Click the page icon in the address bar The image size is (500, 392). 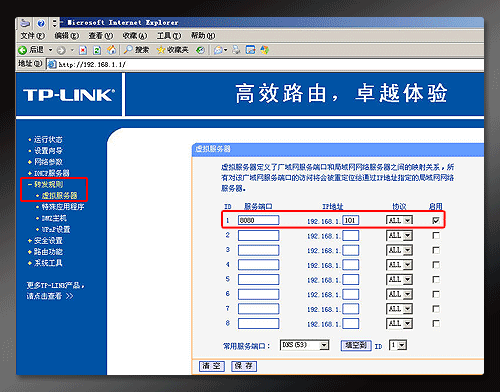52,64
